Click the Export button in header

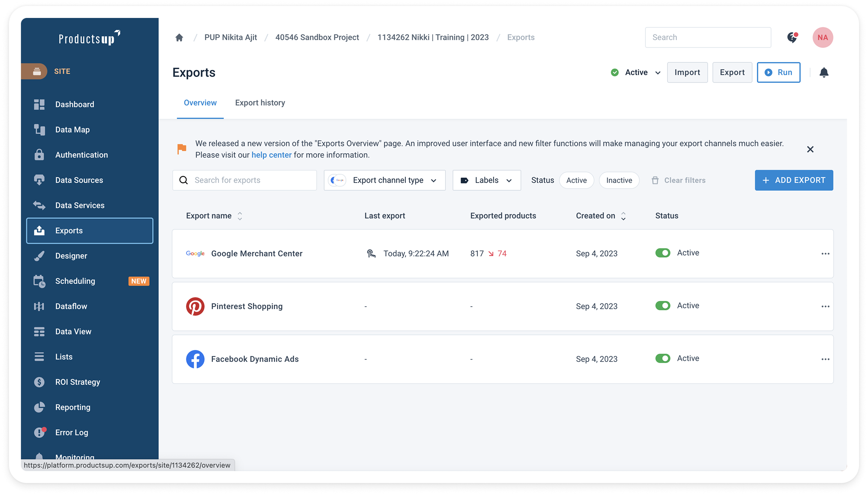click(x=732, y=73)
